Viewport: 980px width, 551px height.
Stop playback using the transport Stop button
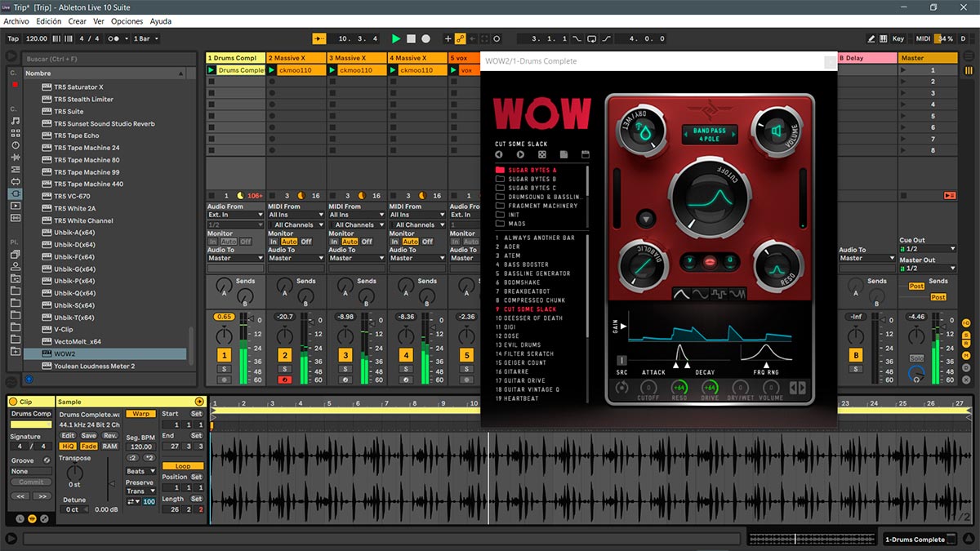412,38
